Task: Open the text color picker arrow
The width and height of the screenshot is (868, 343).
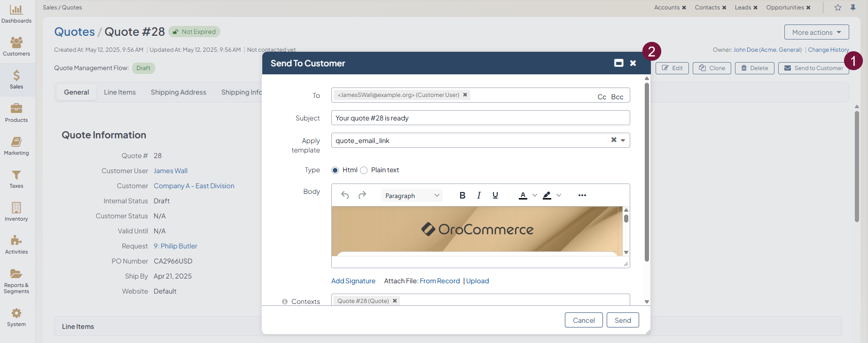Action: pyautogui.click(x=534, y=195)
